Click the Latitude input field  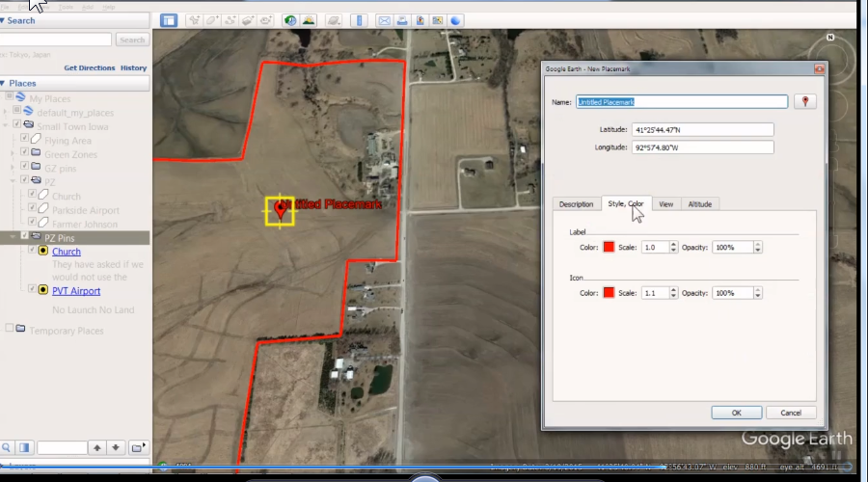point(702,129)
